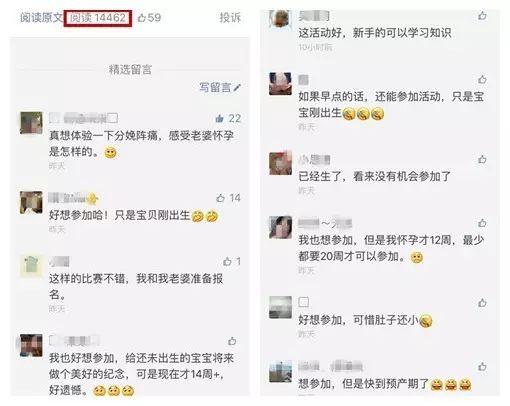
Task: Like the article with 59 thumbs-up
Action: coord(149,17)
